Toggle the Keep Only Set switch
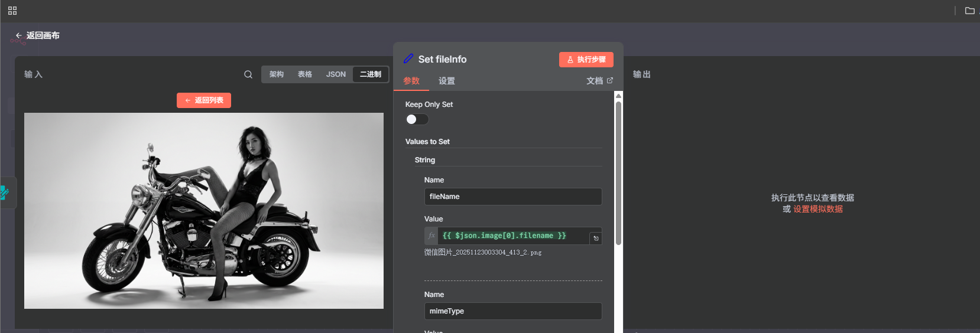 [417, 119]
